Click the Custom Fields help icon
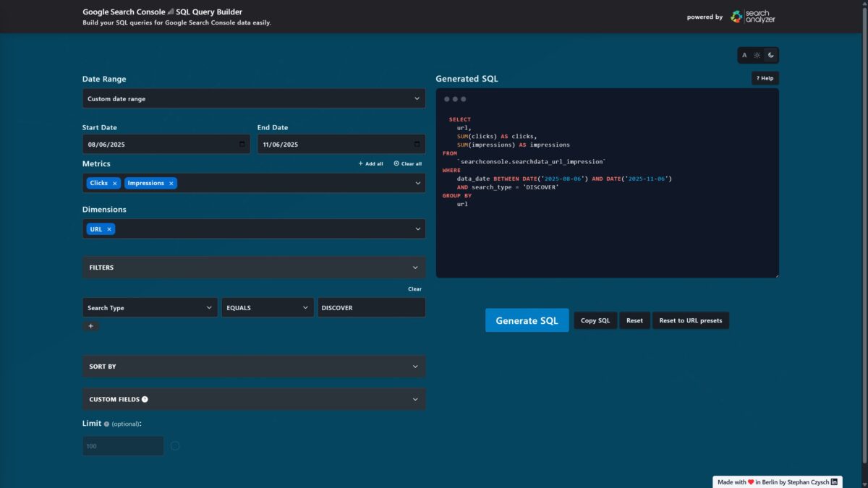 (x=145, y=399)
